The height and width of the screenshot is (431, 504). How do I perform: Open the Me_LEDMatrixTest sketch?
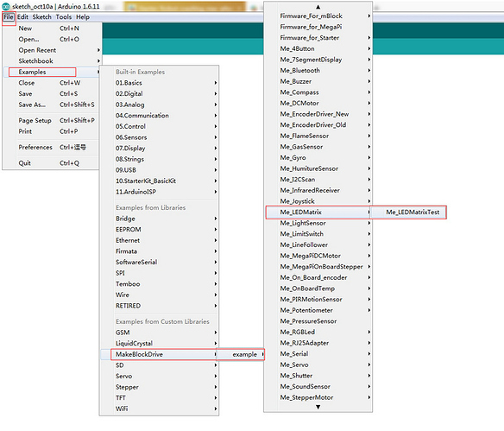pyautogui.click(x=408, y=212)
